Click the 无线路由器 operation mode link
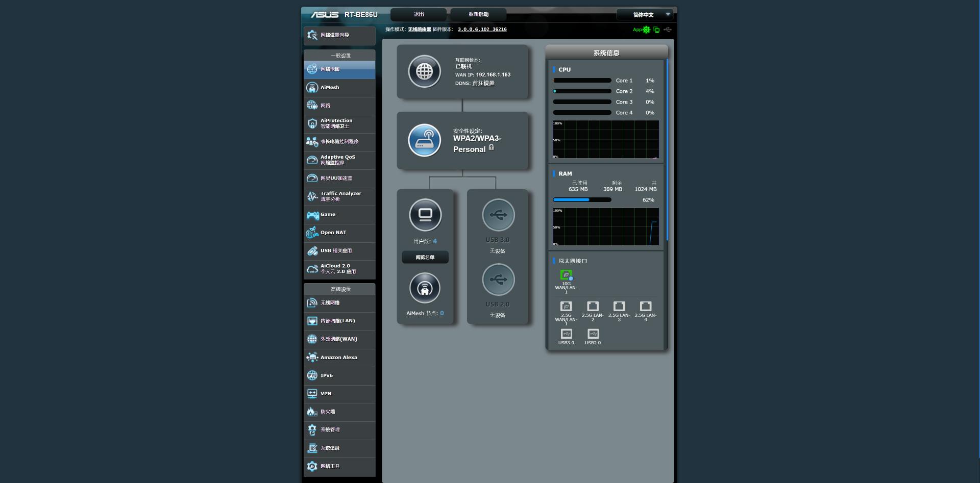The image size is (980, 483). click(x=420, y=30)
